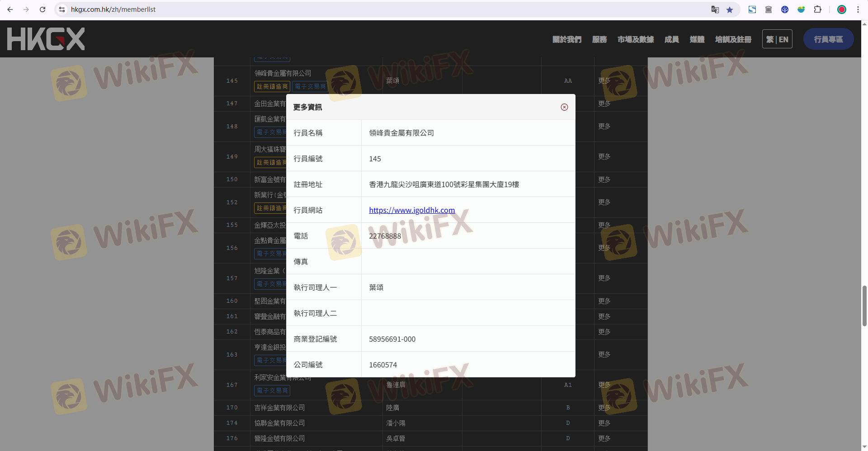Toggle language with 繁 | EN switch
The image size is (868, 451).
coord(777,39)
